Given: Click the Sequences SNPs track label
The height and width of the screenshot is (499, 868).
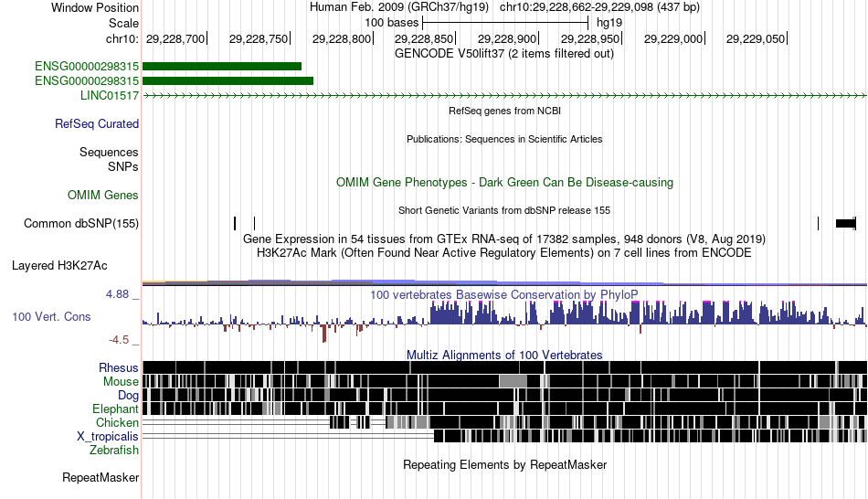Looking at the screenshot, I should pyautogui.click(x=109, y=160).
